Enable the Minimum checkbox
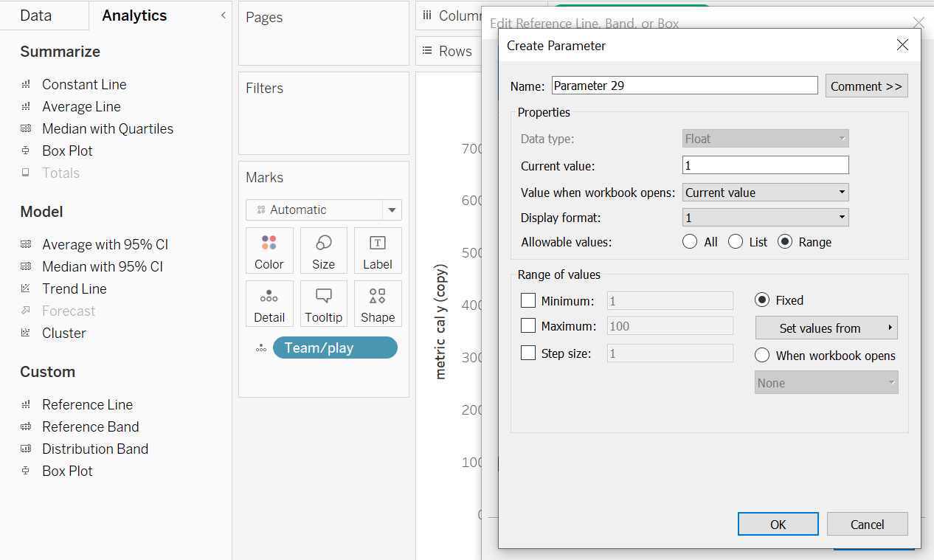The height and width of the screenshot is (560, 934). point(528,300)
